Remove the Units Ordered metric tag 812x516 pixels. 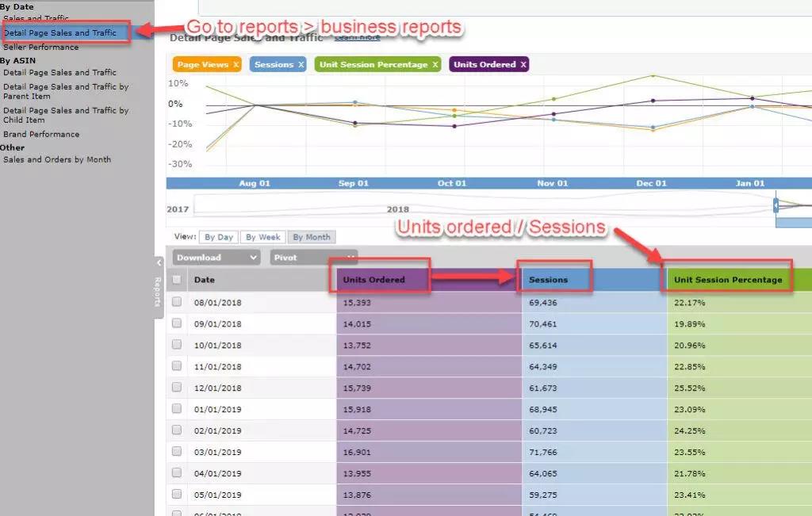[x=523, y=65]
